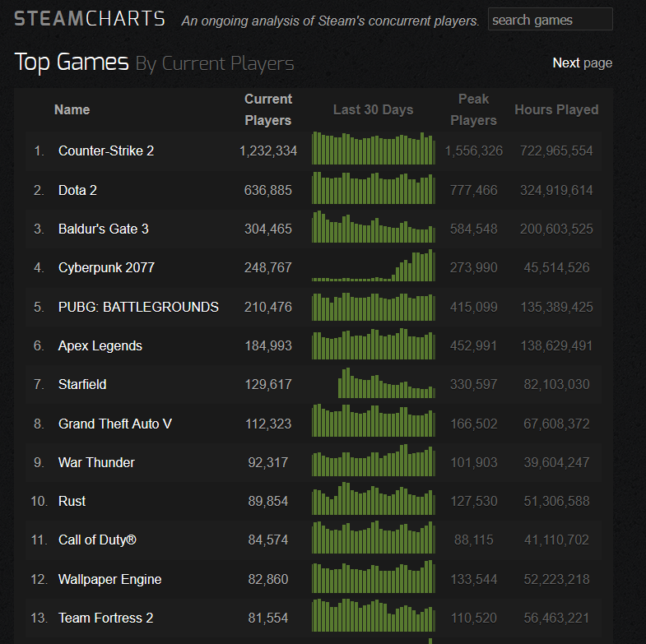The image size is (646, 644).
Task: Select current players value 184,993
Action: tap(268, 346)
